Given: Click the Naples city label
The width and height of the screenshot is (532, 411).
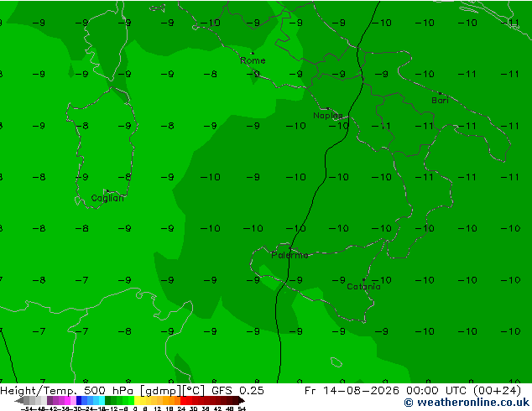Looking at the screenshot, I should pos(328,116).
